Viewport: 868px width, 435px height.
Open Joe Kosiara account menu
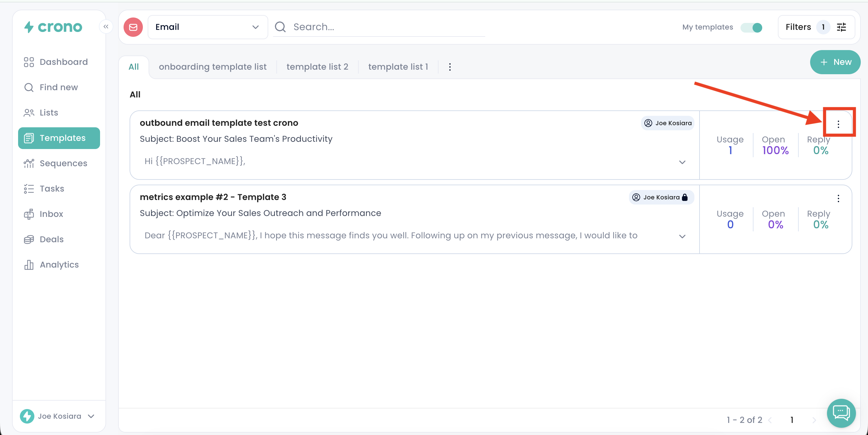click(59, 416)
